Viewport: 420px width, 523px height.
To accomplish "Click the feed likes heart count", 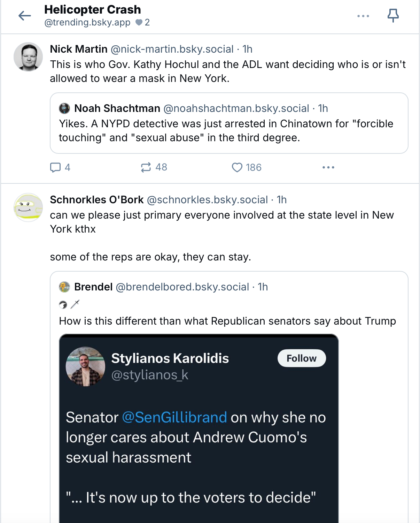I will click(142, 23).
